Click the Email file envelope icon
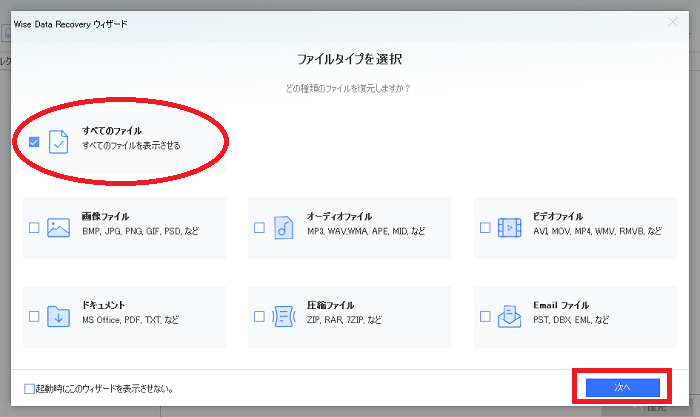Screen dimensions: 700x417 pyautogui.click(x=509, y=317)
